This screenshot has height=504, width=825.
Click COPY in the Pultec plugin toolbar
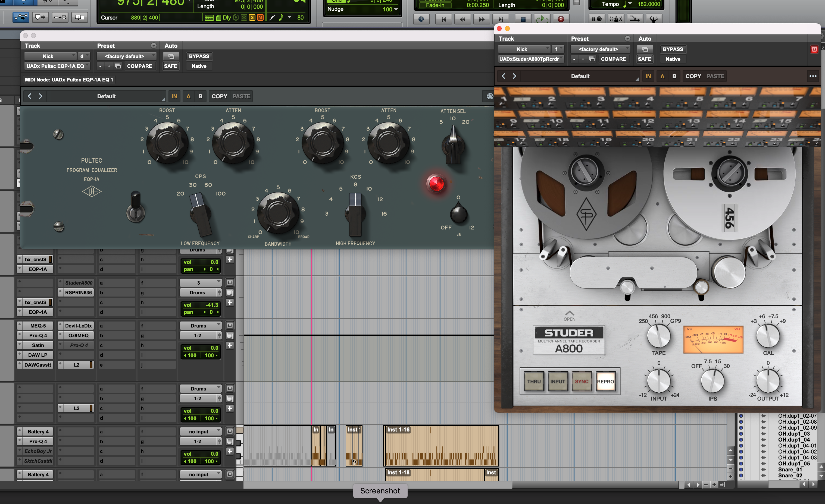point(219,96)
